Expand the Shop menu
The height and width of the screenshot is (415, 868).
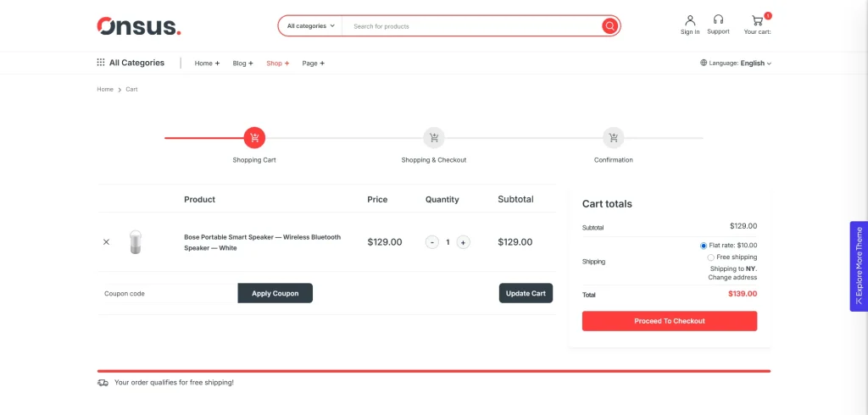click(x=278, y=63)
